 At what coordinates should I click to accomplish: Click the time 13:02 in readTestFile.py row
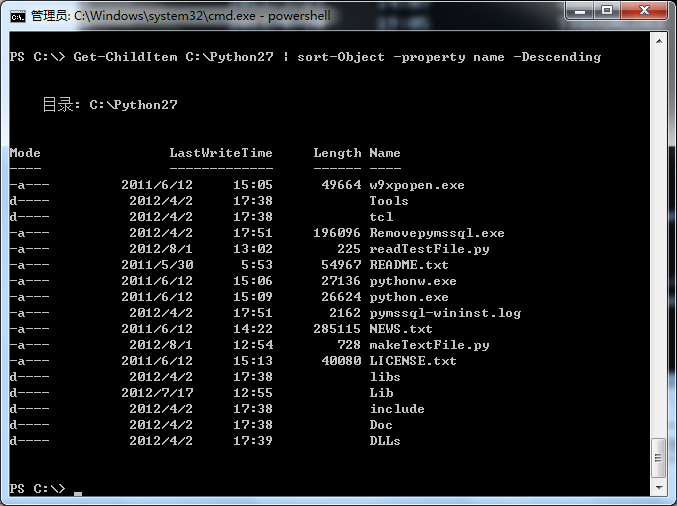pyautogui.click(x=253, y=249)
